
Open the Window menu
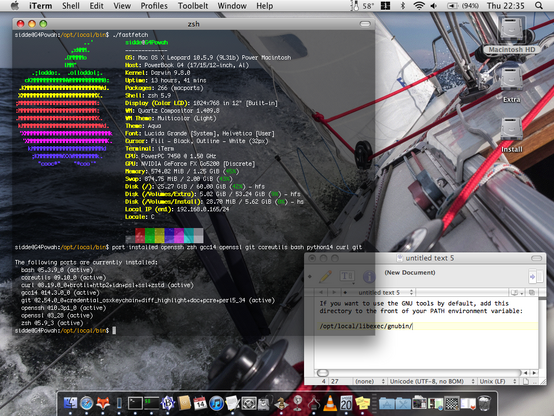click(232, 6)
